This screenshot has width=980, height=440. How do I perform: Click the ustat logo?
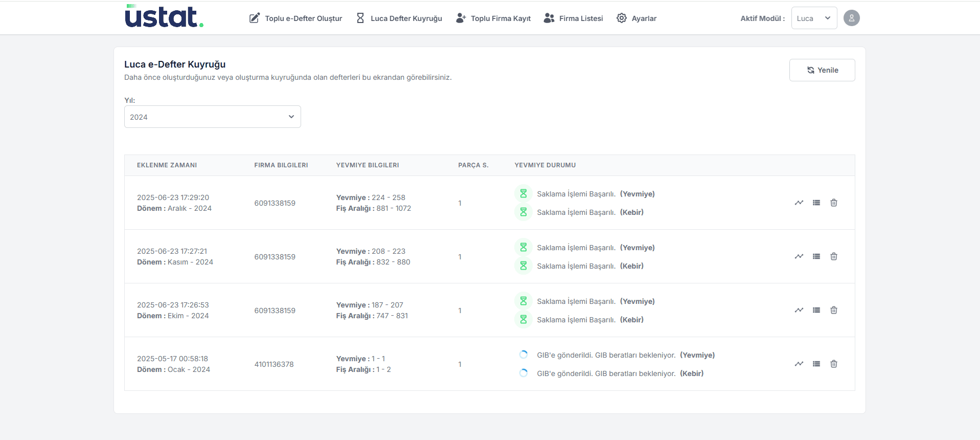tap(164, 16)
